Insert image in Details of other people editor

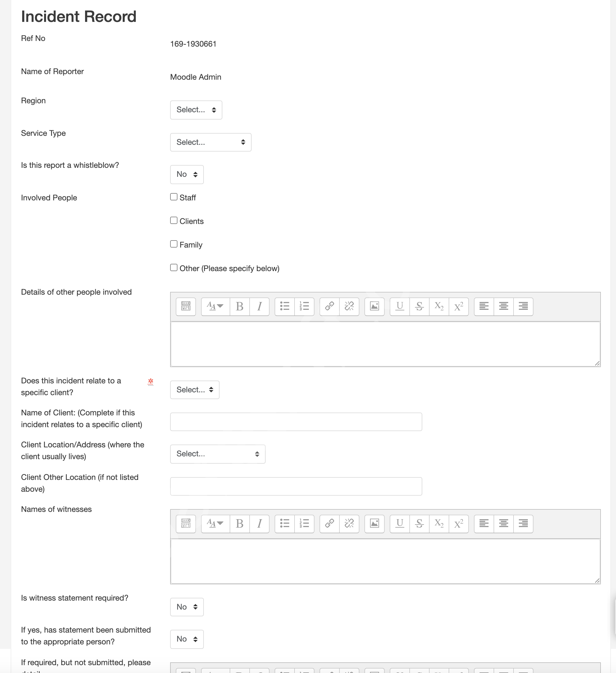tap(375, 306)
